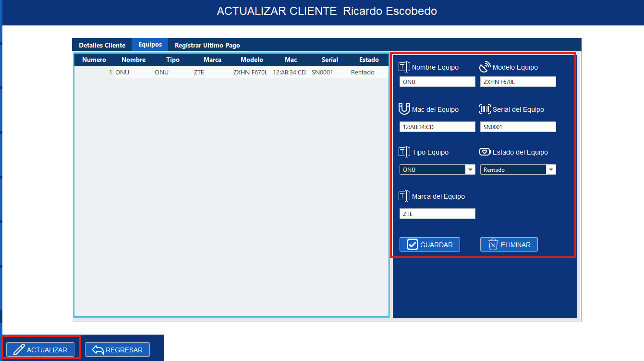Open the Tipo Equipo dropdown arrow
The width and height of the screenshot is (644, 361).
[x=470, y=169]
